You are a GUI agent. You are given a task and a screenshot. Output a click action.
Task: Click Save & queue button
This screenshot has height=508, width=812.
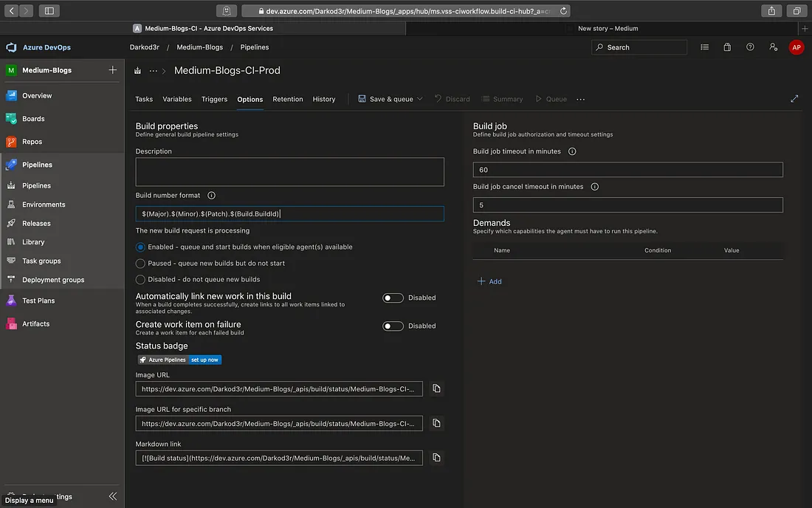385,99
